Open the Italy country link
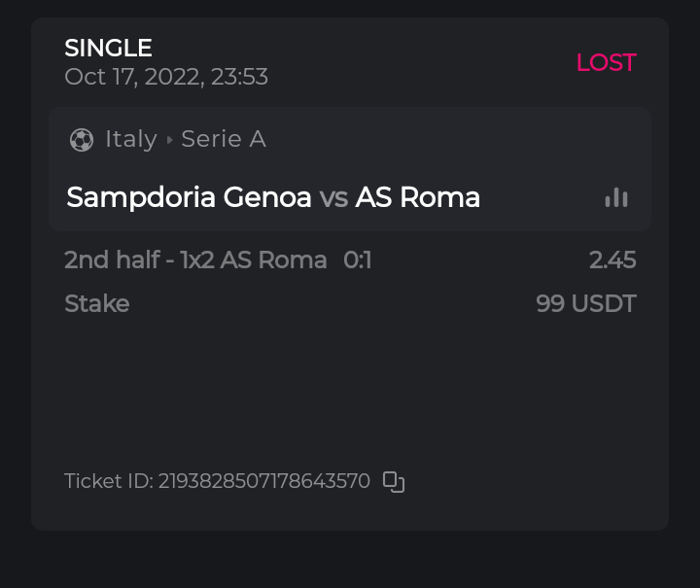 pyautogui.click(x=131, y=139)
